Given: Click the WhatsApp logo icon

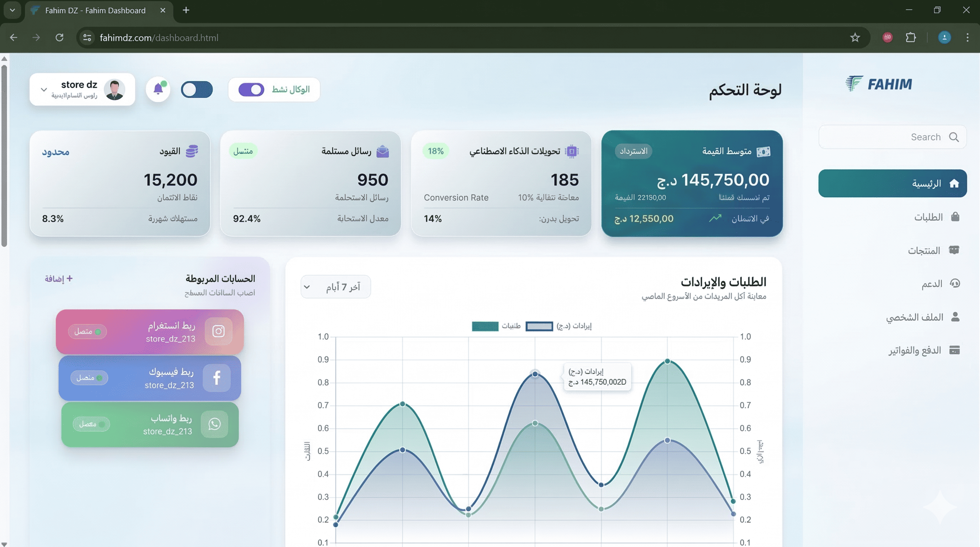Looking at the screenshot, I should click(215, 424).
